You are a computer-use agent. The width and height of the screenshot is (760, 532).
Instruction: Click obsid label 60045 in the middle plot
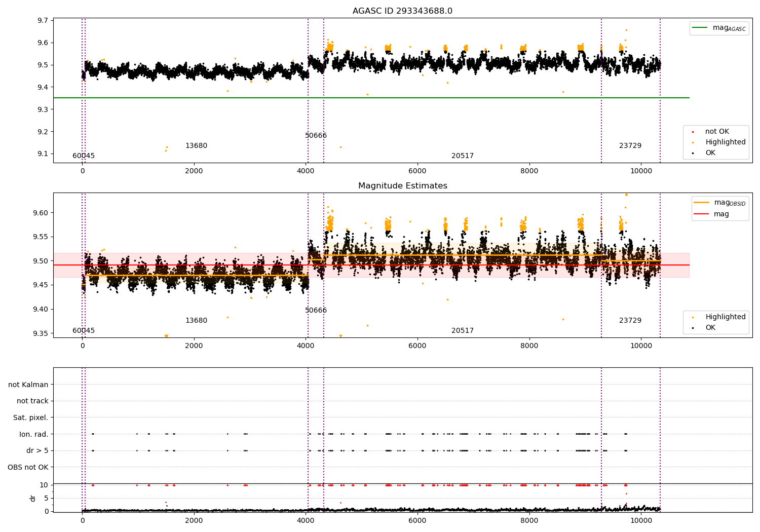point(84,331)
